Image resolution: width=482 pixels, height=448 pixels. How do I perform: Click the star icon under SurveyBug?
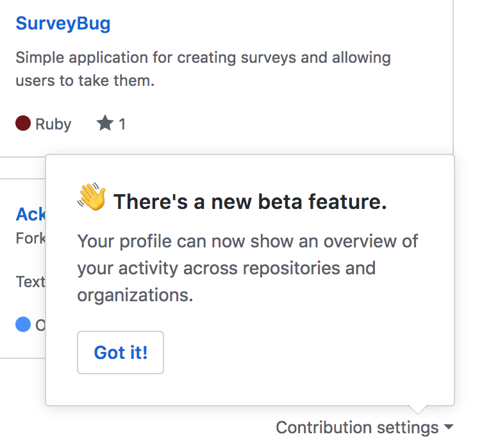point(105,123)
